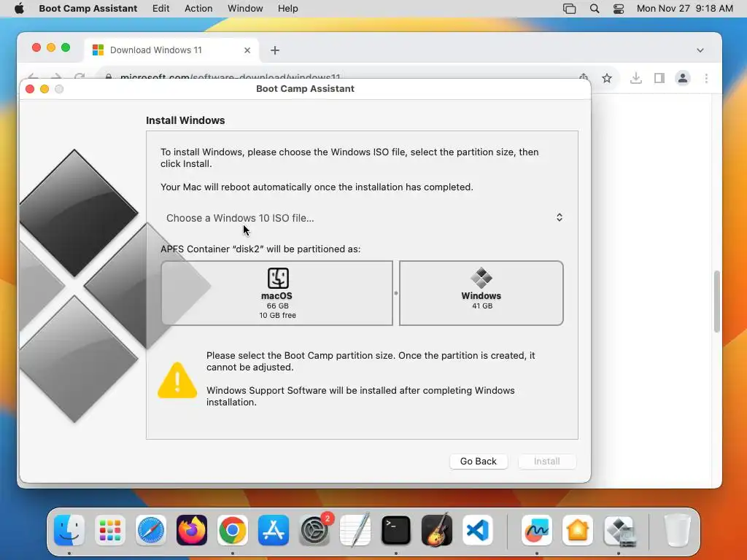Viewport: 747px width, 560px height.
Task: Click the ISO popup stepper arrows
Action: pyautogui.click(x=560, y=217)
